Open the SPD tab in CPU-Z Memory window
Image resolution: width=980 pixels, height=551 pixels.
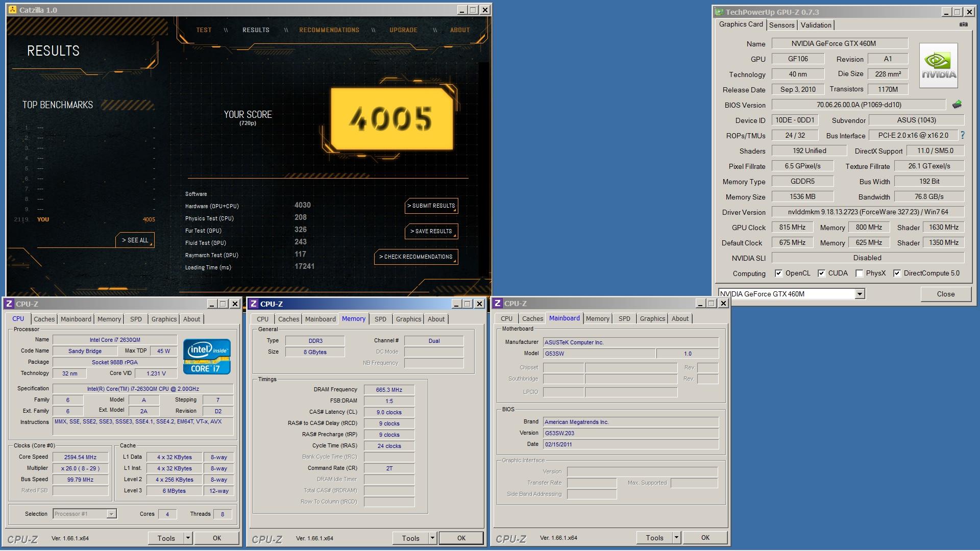[x=380, y=319]
